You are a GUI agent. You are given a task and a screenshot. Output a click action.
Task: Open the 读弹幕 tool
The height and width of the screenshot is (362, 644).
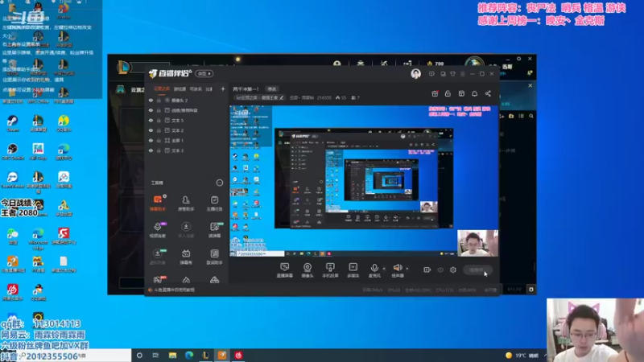click(214, 230)
